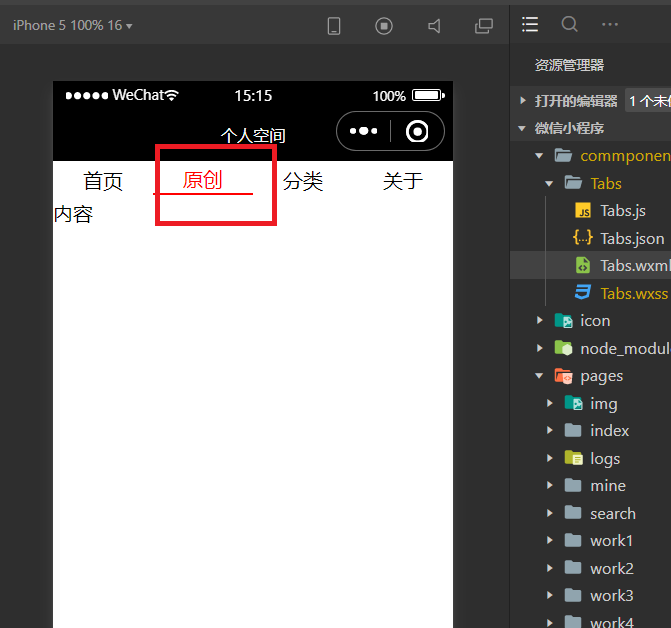This screenshot has width=671, height=628.
Task: Expand the node_modules folder arrow
Action: (x=540, y=348)
